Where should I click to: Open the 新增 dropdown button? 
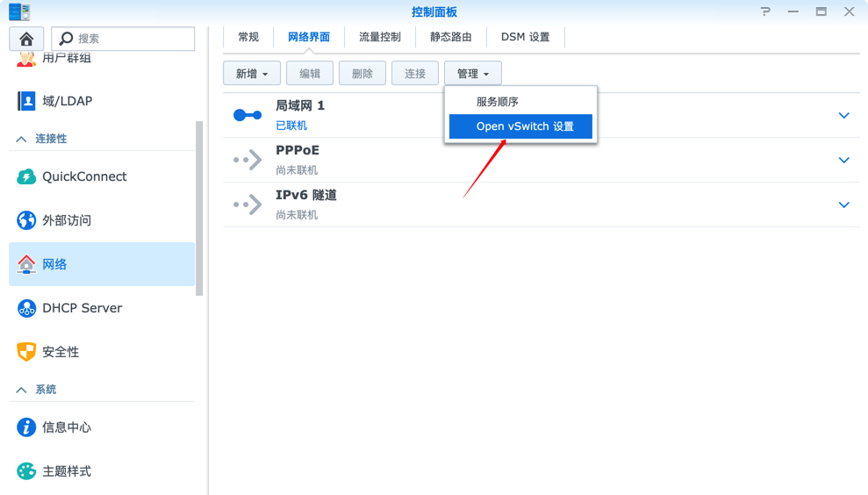pos(252,73)
